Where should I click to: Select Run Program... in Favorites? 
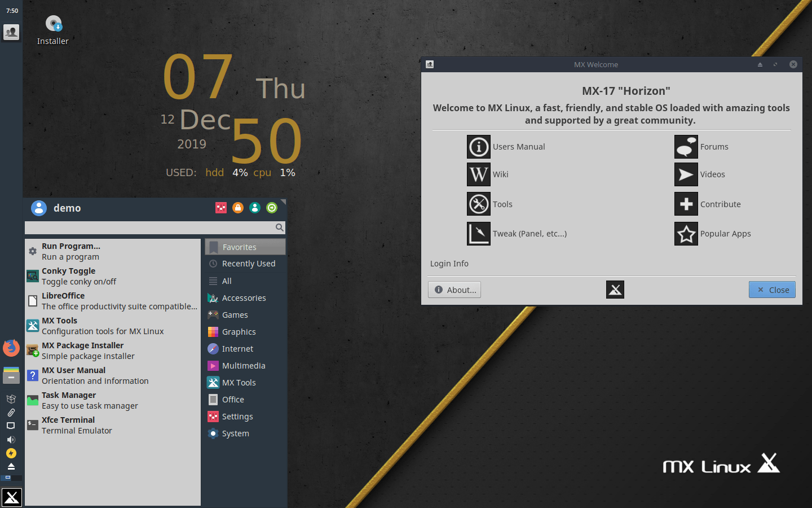(x=113, y=251)
